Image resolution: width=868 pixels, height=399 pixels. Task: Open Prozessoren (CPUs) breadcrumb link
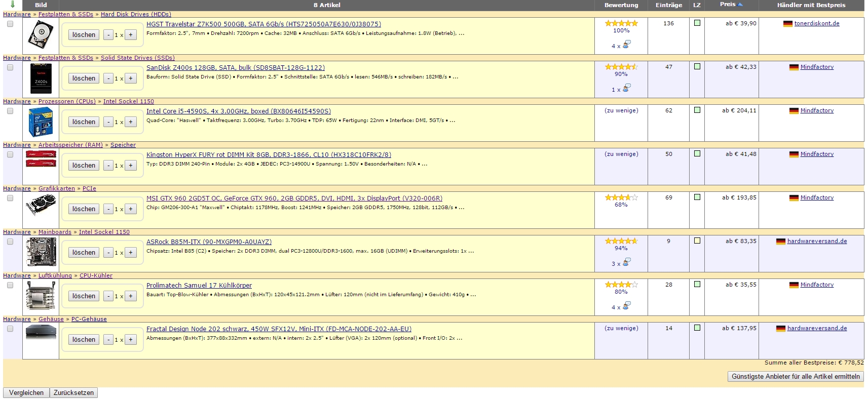coord(67,102)
